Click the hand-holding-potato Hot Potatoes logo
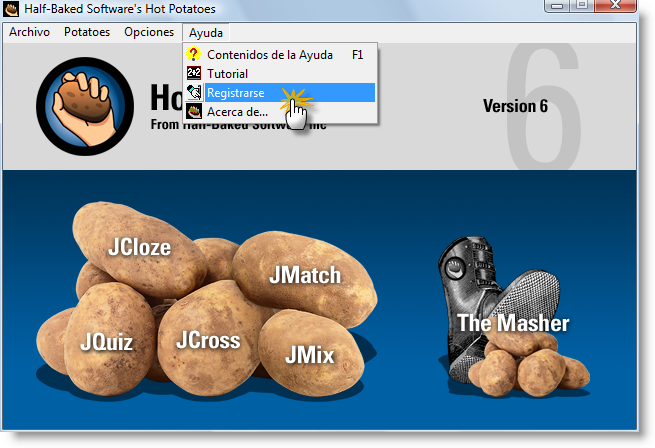The height and width of the screenshot is (448, 655). (x=85, y=107)
